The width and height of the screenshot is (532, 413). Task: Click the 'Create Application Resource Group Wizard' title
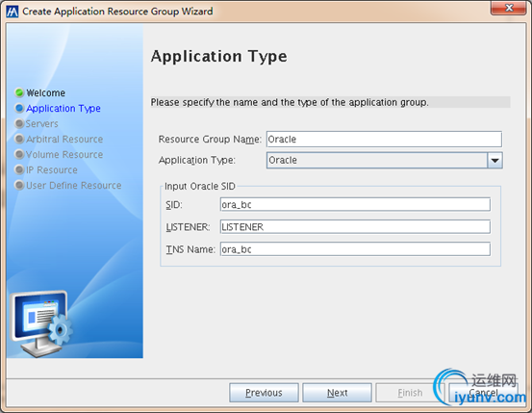[117, 12]
